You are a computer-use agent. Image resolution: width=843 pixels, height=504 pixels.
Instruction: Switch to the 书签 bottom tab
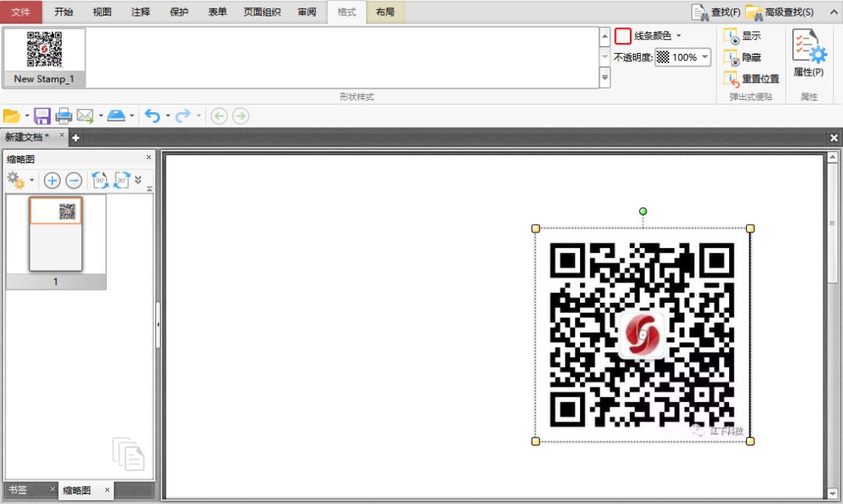tap(18, 489)
